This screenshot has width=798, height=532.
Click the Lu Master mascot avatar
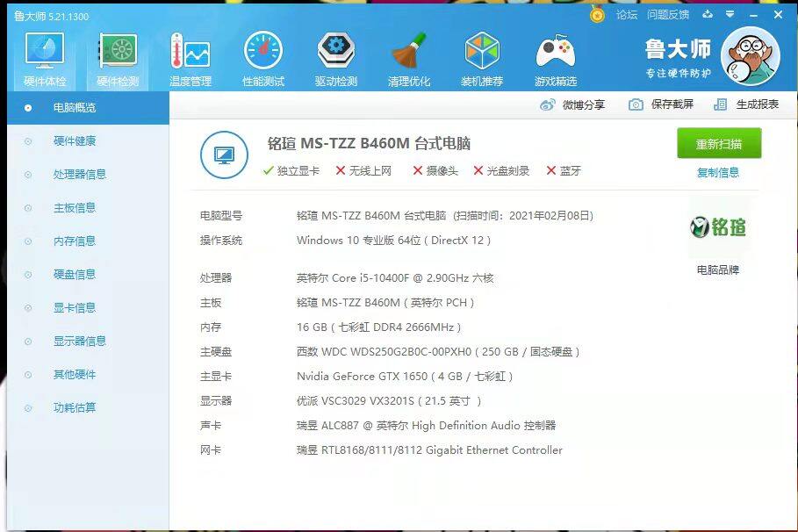749,55
